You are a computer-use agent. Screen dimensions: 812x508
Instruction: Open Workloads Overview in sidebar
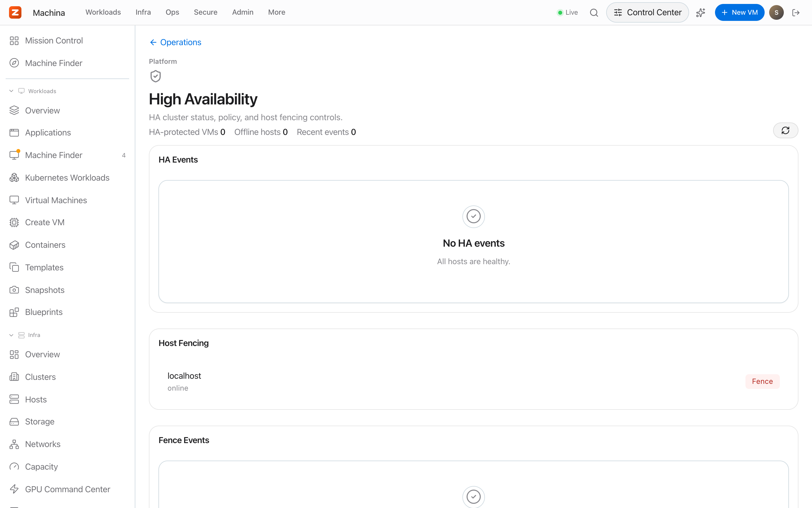tap(67, 111)
